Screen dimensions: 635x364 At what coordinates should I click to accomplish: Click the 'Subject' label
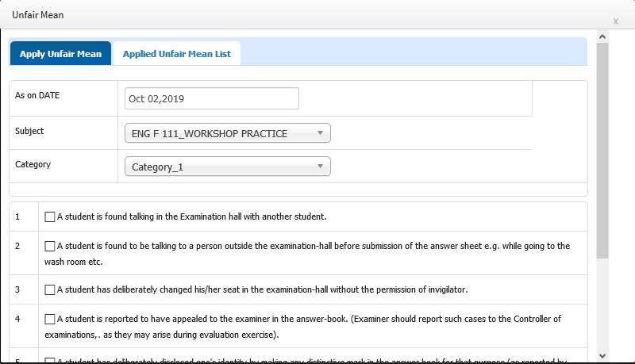tap(29, 131)
